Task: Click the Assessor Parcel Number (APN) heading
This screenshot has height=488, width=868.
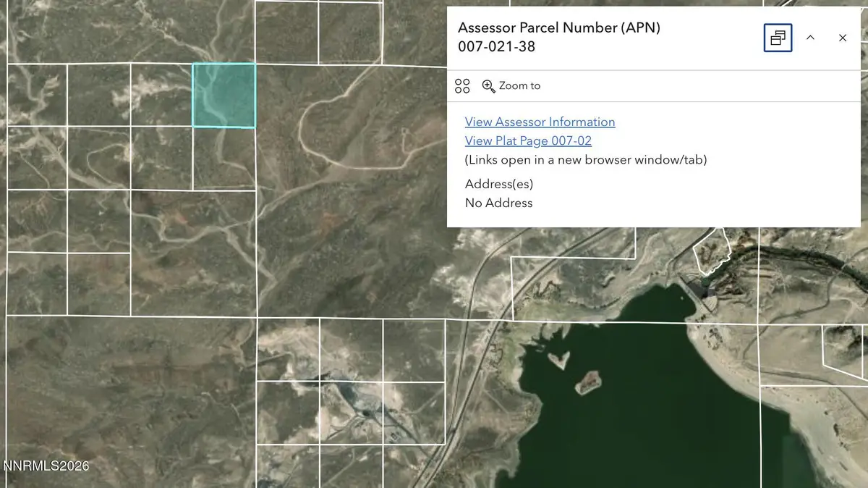Action: click(x=559, y=28)
